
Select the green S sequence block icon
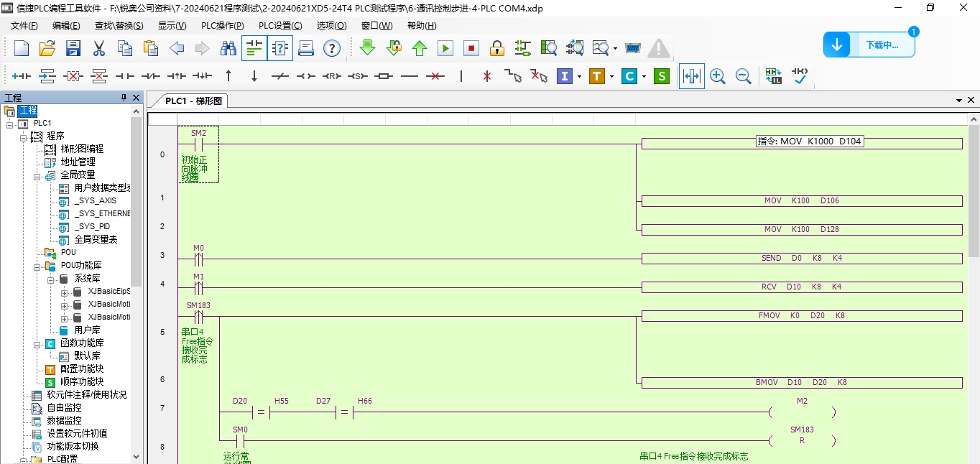click(662, 76)
